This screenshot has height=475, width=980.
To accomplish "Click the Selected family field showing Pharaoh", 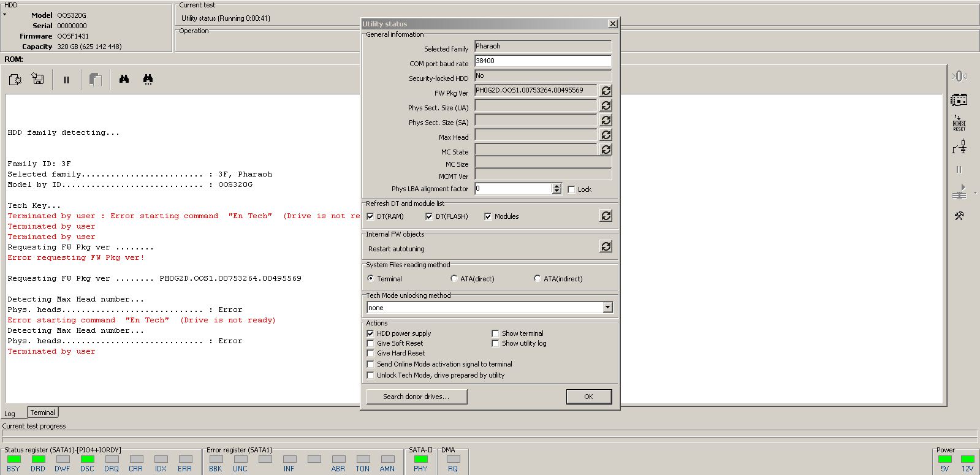I will click(x=542, y=46).
